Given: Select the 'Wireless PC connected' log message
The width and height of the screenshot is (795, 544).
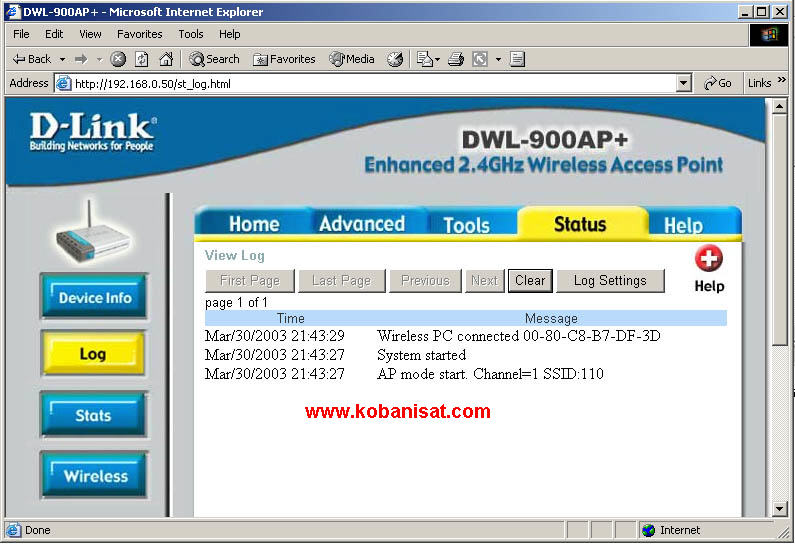Looking at the screenshot, I should 519,336.
